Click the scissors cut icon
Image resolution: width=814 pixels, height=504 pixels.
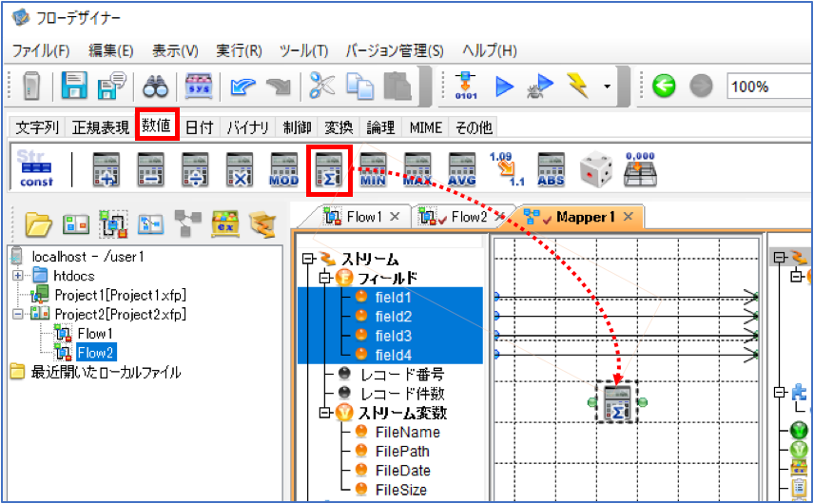click(321, 86)
